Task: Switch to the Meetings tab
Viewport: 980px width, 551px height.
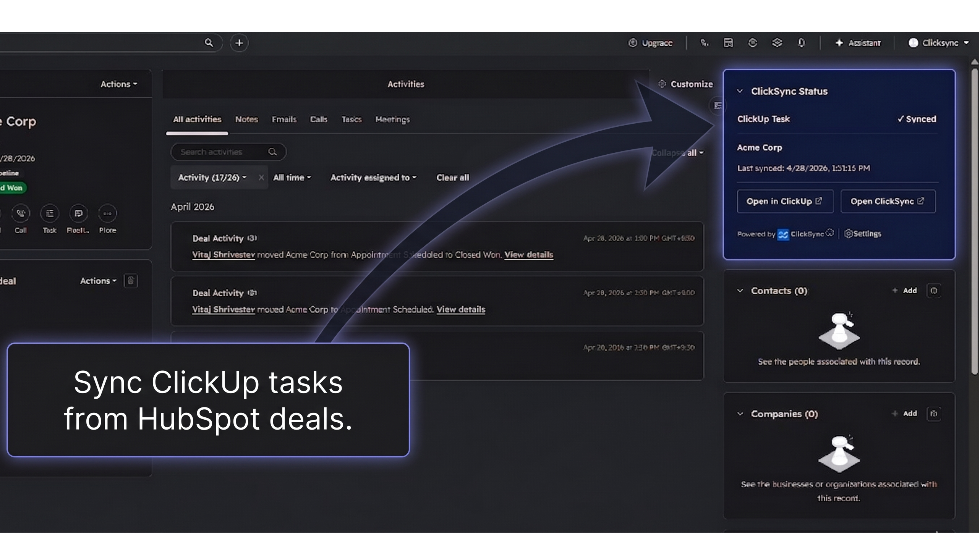Action: tap(392, 119)
